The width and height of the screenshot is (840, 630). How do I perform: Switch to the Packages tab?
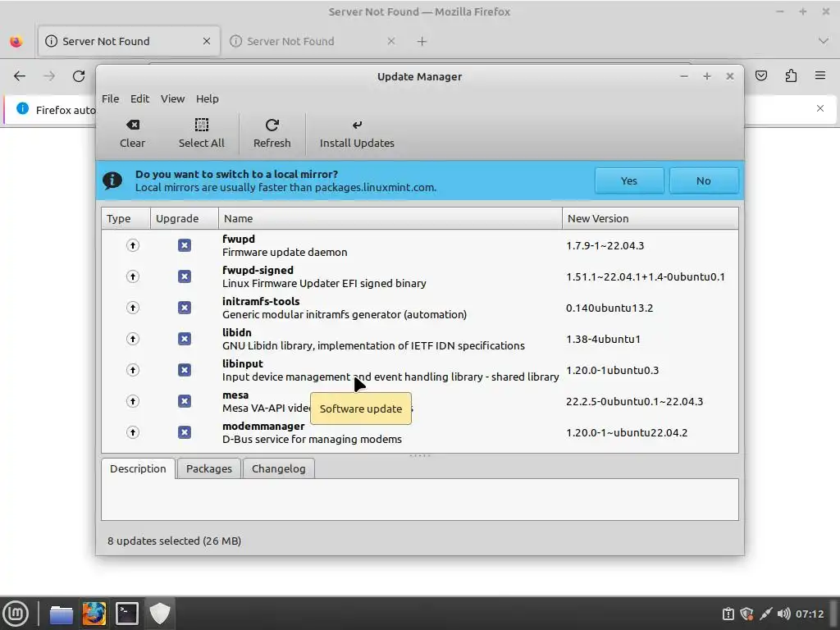[209, 468]
